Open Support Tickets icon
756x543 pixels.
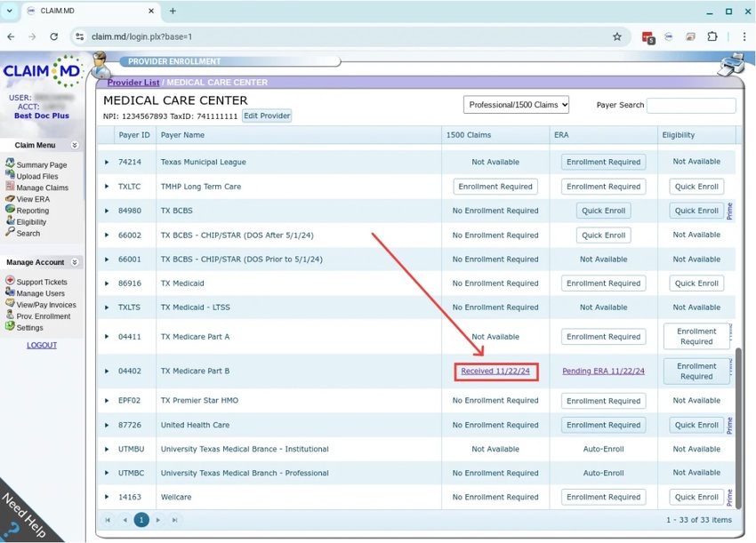pos(10,281)
